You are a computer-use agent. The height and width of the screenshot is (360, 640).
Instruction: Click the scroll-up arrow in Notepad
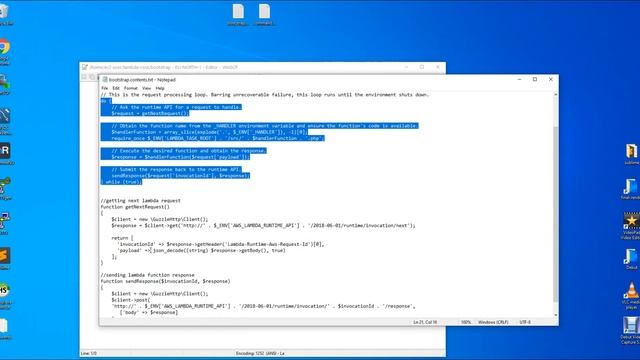[x=555, y=95]
